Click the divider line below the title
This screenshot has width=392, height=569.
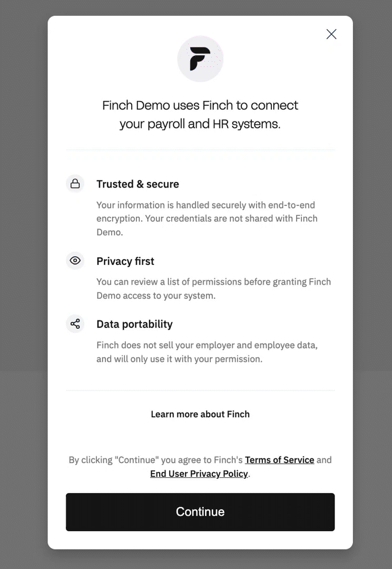click(x=200, y=150)
